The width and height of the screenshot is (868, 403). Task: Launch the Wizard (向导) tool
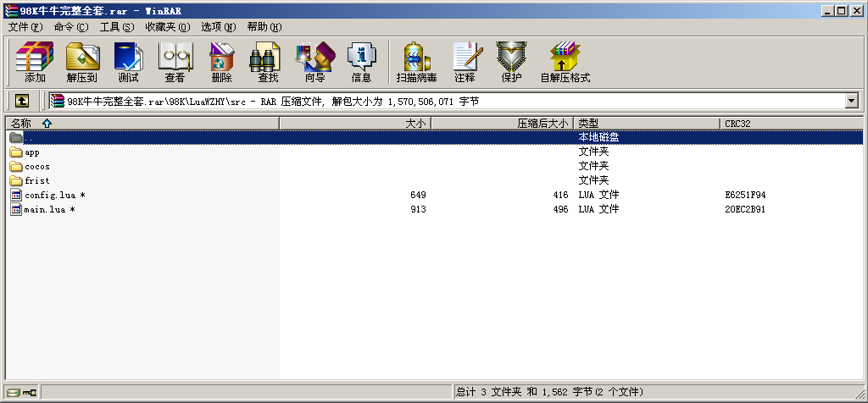[x=314, y=62]
